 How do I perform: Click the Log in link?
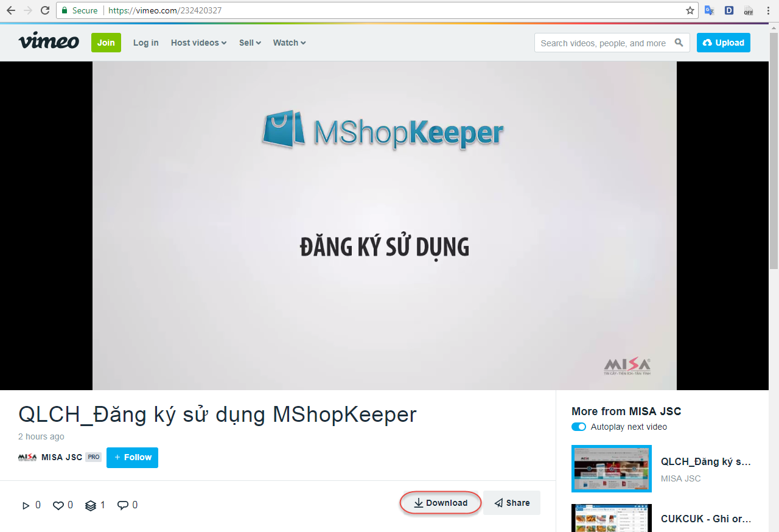click(146, 43)
